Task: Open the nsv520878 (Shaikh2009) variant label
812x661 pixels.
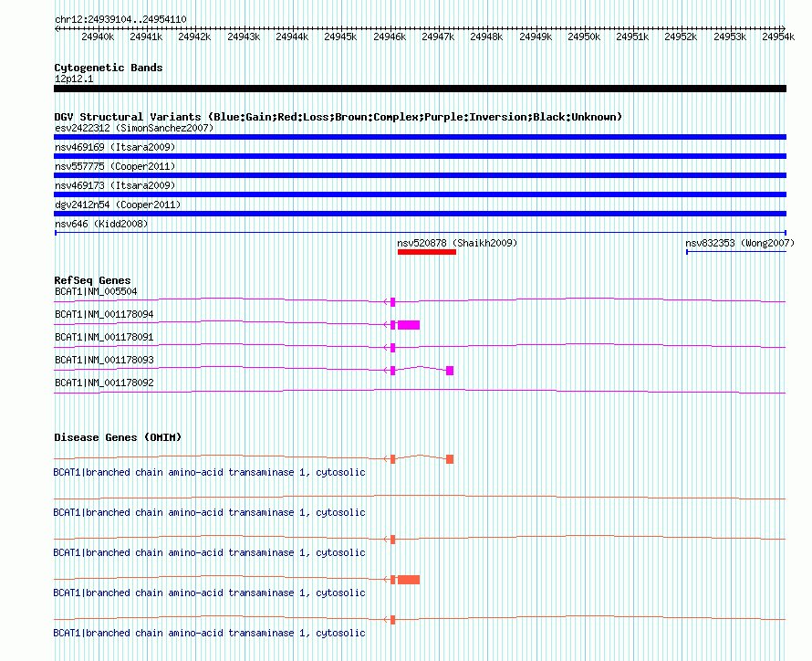Action: pos(457,243)
